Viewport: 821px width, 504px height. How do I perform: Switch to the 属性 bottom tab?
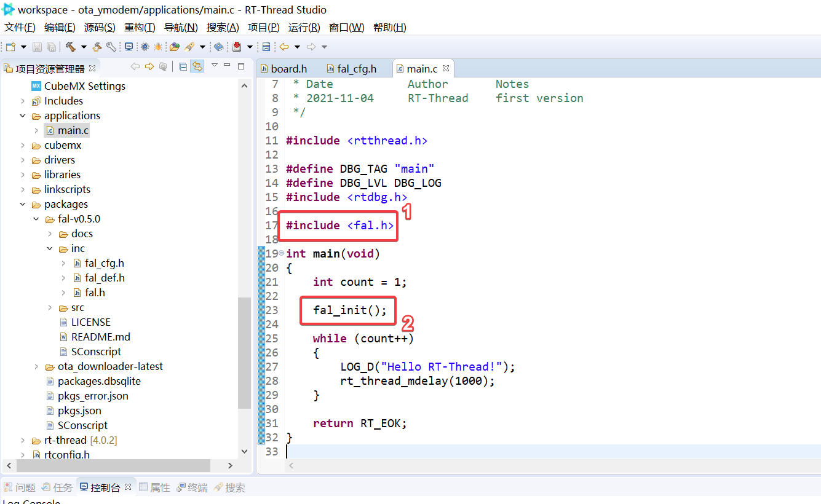[154, 487]
